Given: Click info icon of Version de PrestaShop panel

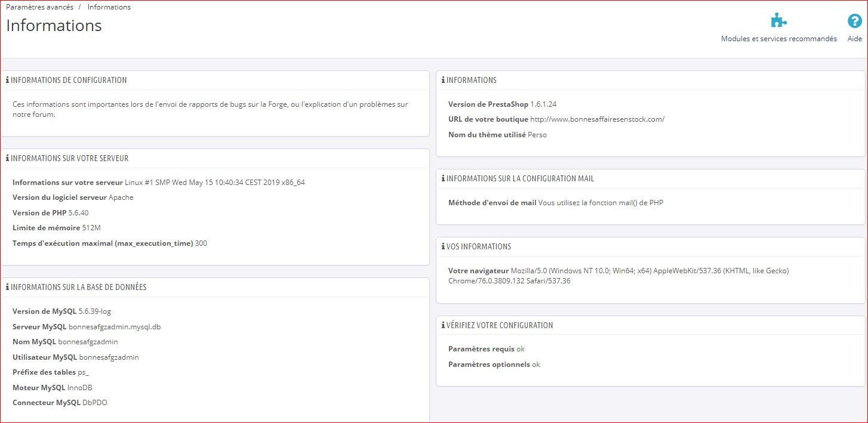Looking at the screenshot, I should tap(443, 80).
